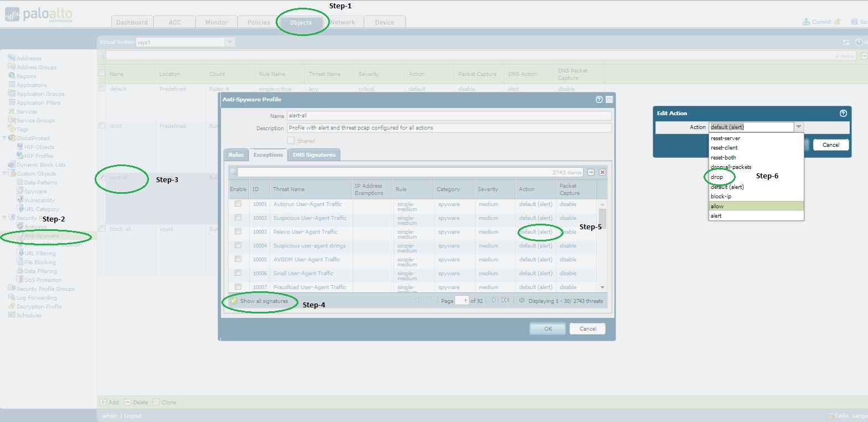Click Cancel in the Anti-Spyware Profile dialog
The image size is (868, 422).
pos(587,328)
